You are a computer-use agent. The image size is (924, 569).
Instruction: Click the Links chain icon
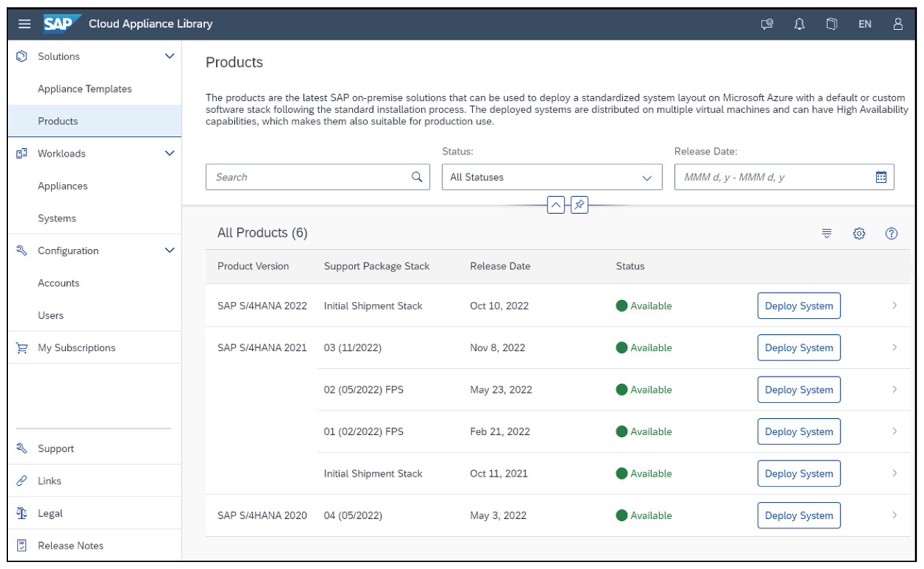coord(22,480)
